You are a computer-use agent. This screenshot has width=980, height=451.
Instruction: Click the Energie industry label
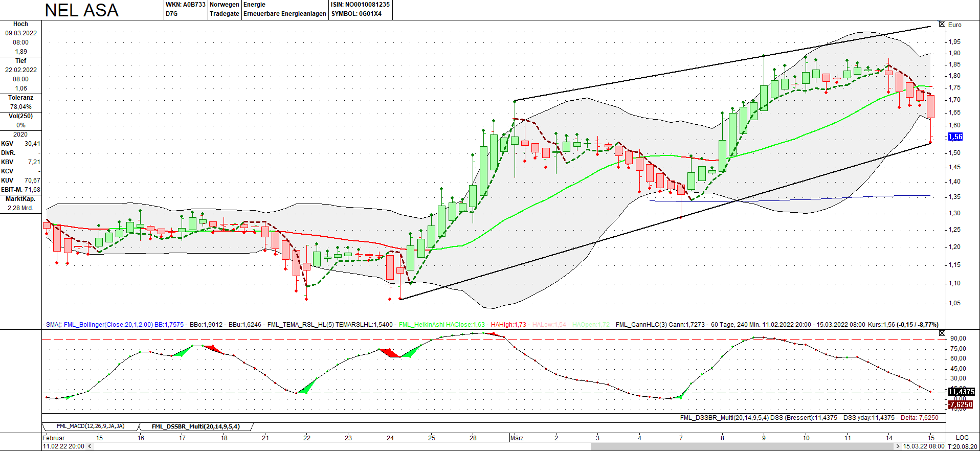[x=255, y=5]
